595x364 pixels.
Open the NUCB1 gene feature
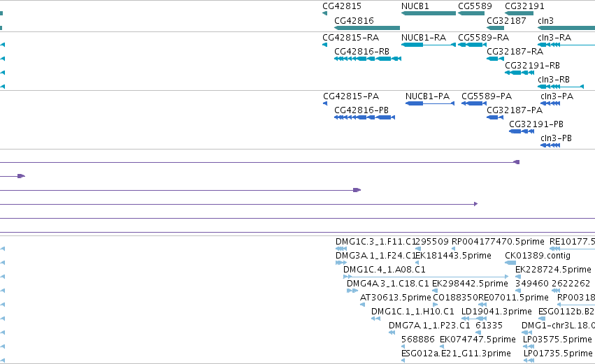429,13
